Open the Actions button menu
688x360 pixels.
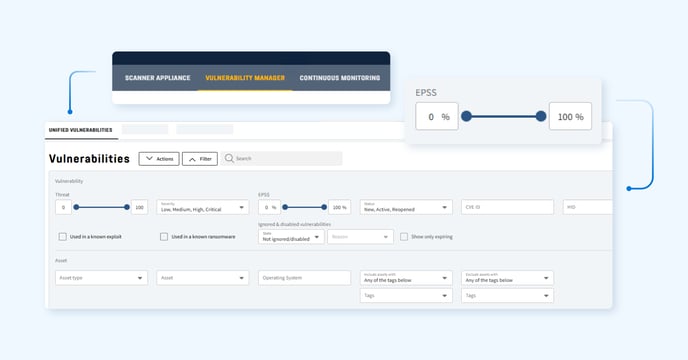tap(159, 159)
